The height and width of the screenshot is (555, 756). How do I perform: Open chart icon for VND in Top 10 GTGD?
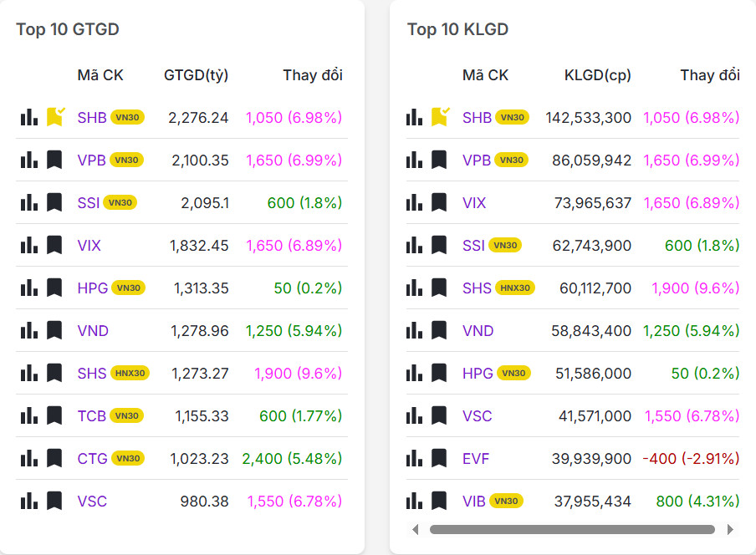point(29,330)
